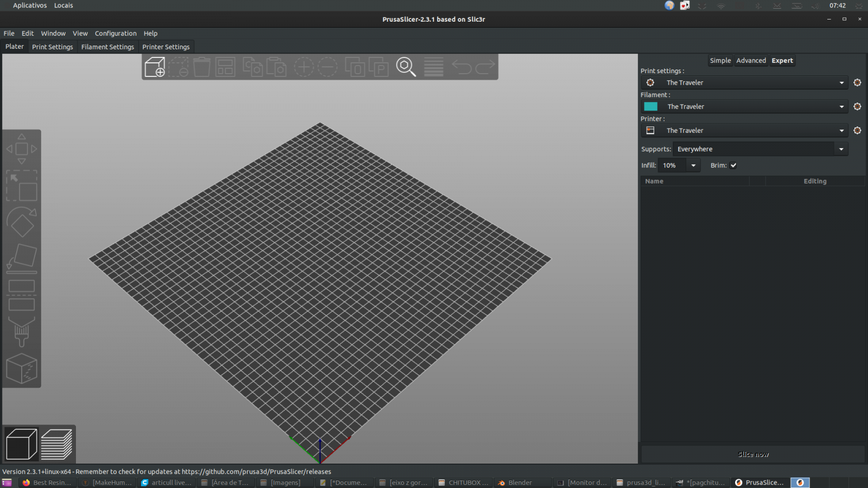Select the Paint-on supports tool
The width and height of the screenshot is (868, 488).
[x=22, y=332]
